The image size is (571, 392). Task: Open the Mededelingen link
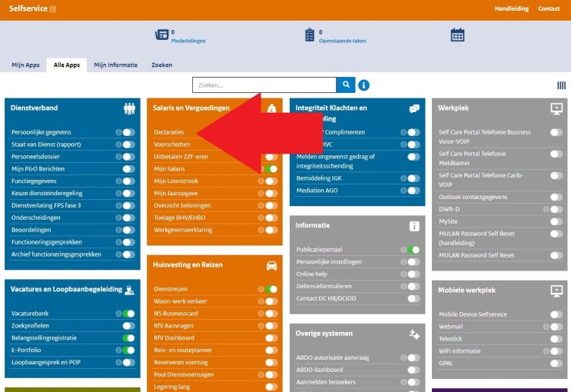pos(188,41)
